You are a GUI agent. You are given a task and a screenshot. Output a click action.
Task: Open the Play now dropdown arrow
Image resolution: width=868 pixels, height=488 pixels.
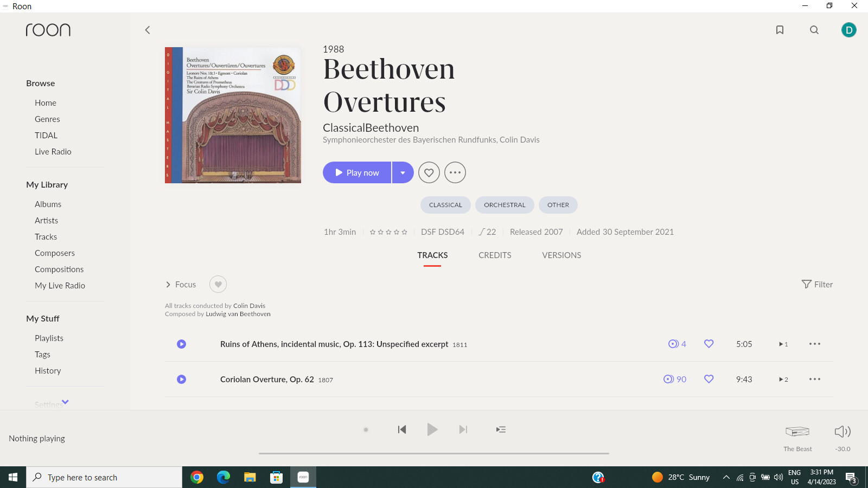(x=403, y=172)
